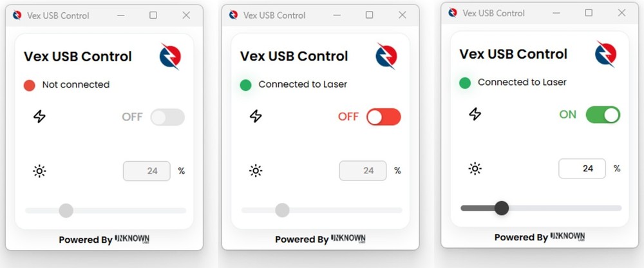Click the lightning bolt icon beside green ON toggle
The height and width of the screenshot is (268, 644).
[475, 114]
